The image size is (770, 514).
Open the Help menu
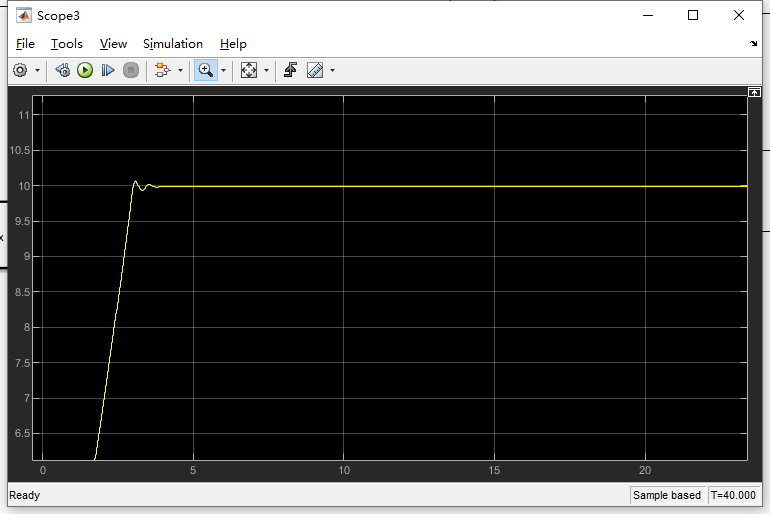(x=233, y=44)
